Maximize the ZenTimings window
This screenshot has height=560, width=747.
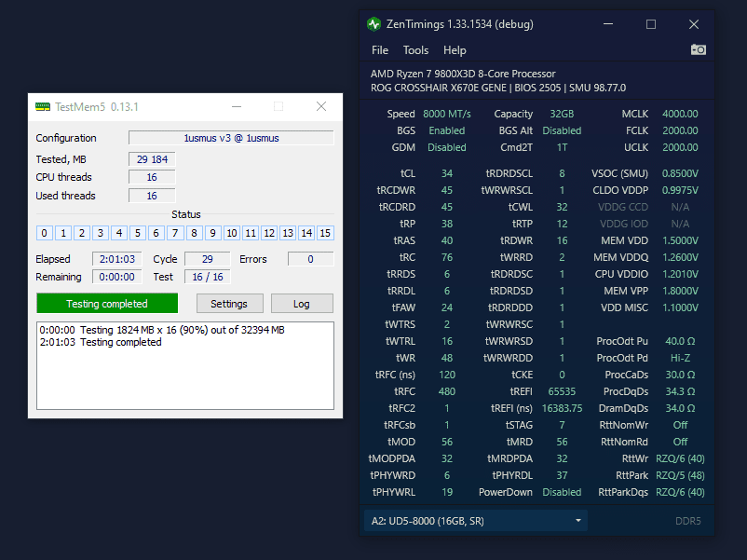point(651,24)
